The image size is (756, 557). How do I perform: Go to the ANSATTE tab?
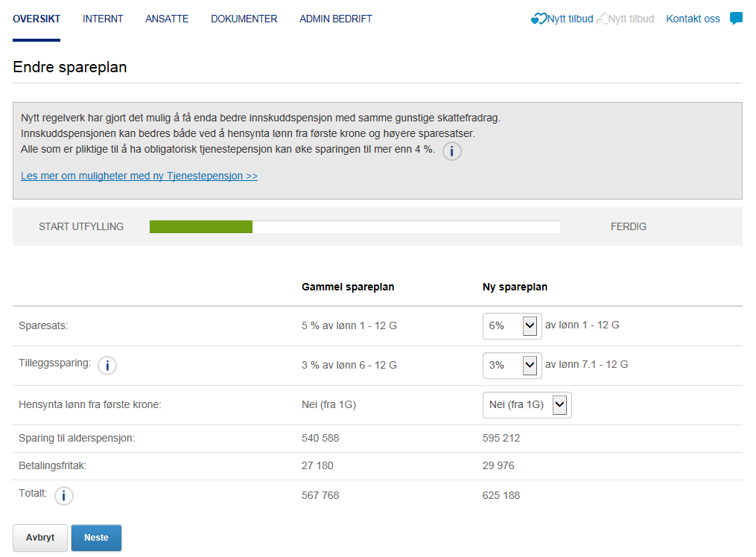[x=167, y=19]
